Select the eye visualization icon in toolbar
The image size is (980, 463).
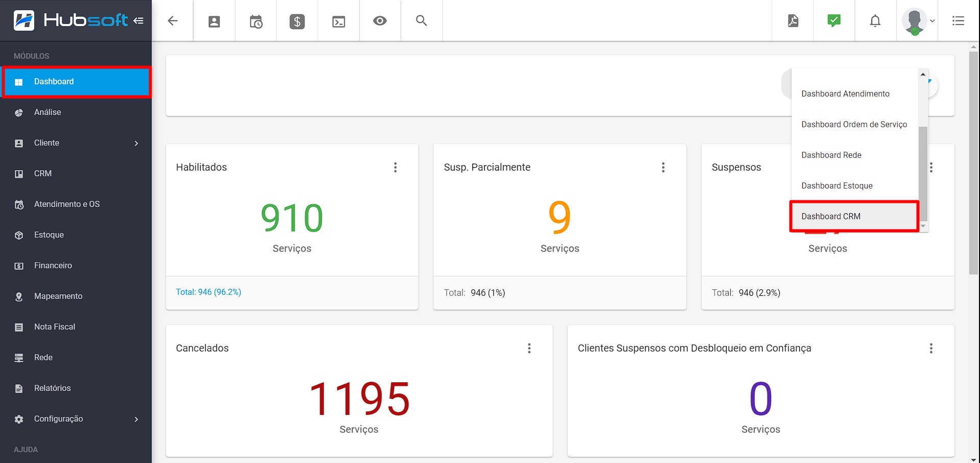[x=379, y=20]
